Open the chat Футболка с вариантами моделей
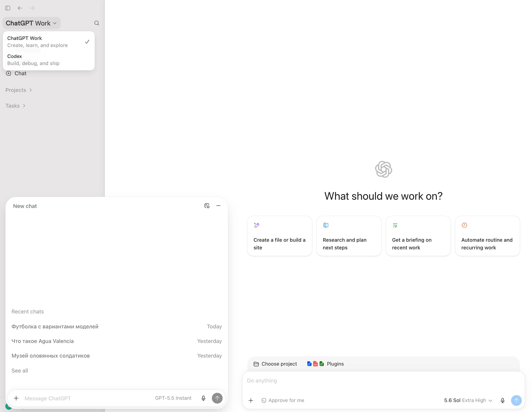 click(117, 326)
